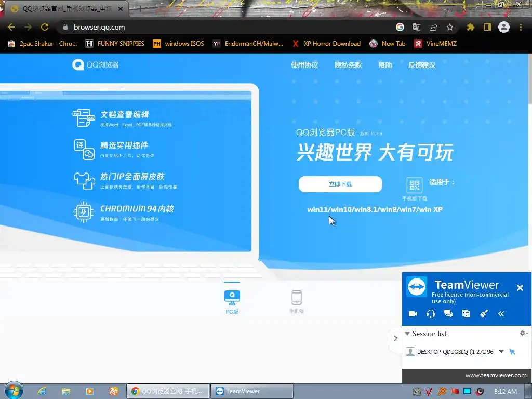Viewport: 532px width, 399px height.
Task: Open the Chrome three-dot menu
Action: 521,27
